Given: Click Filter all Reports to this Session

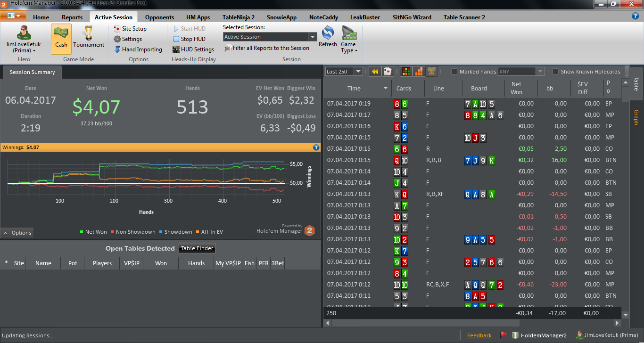Looking at the screenshot, I should pyautogui.click(x=267, y=48).
